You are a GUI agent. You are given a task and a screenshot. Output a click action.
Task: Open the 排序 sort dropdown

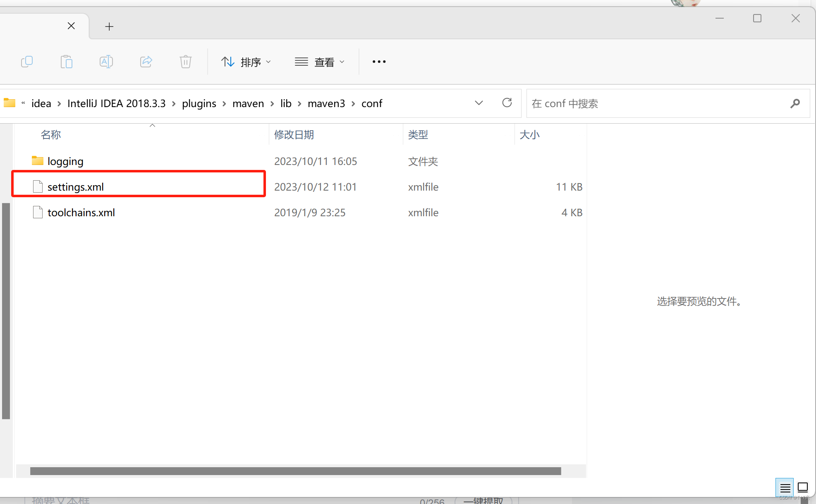[x=246, y=62]
